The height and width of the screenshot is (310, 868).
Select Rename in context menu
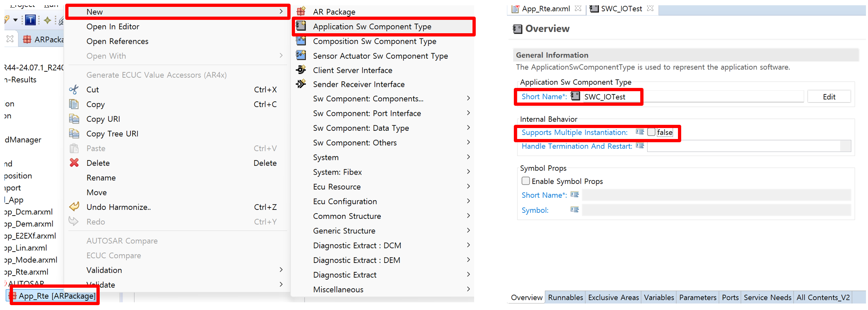point(101,177)
